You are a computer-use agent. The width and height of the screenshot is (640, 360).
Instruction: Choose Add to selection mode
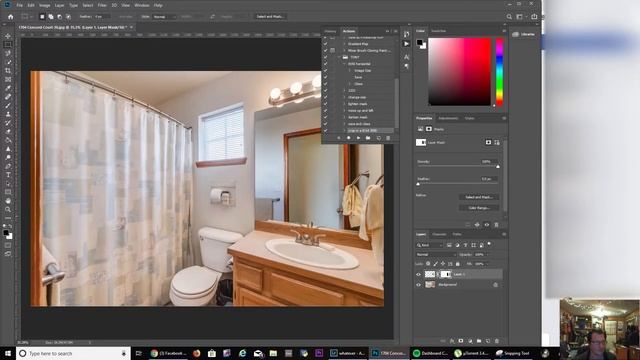pos(51,17)
